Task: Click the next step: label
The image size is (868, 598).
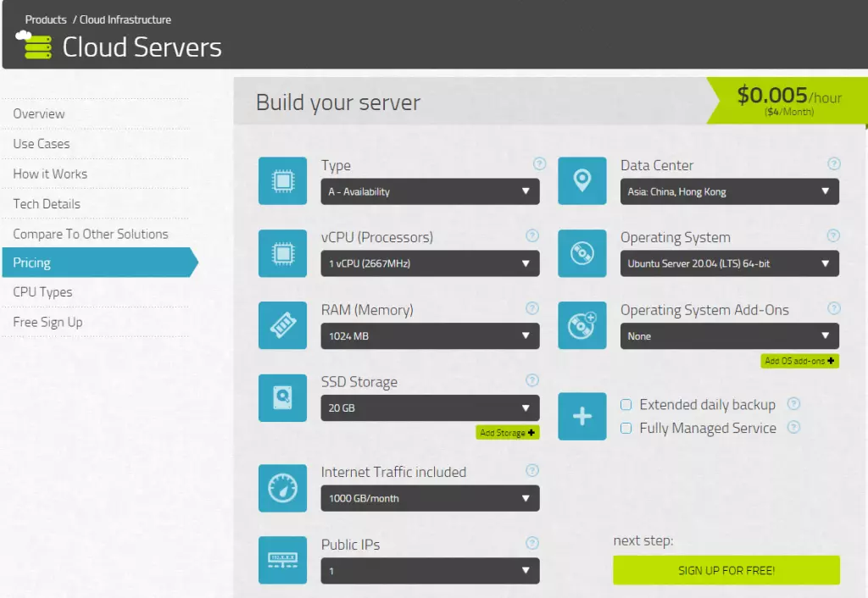Action: 643,540
